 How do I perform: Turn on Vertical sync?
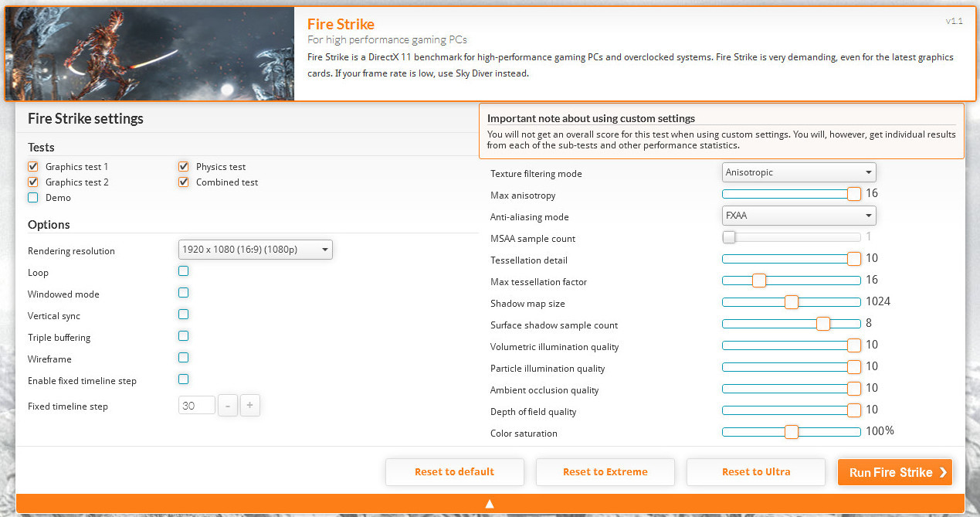point(184,315)
